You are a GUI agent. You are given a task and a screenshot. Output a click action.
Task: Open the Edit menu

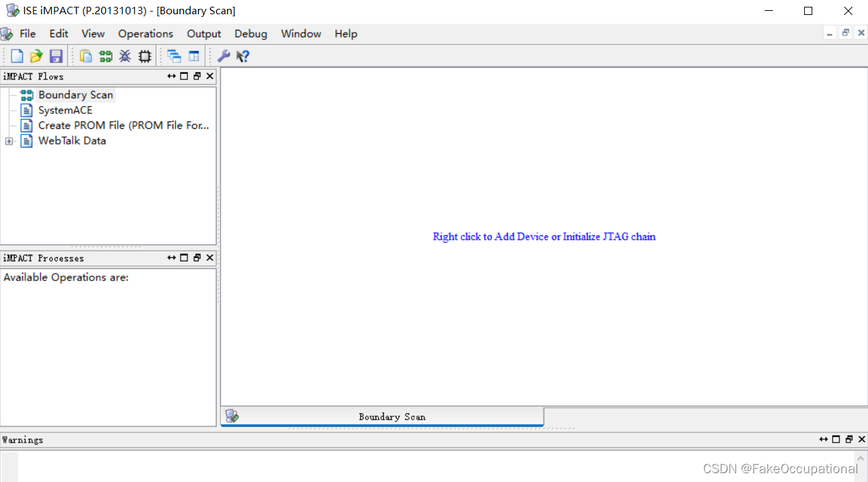[59, 34]
